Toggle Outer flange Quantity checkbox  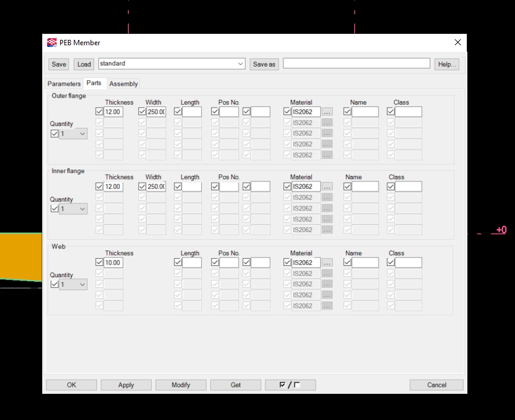pyautogui.click(x=55, y=133)
